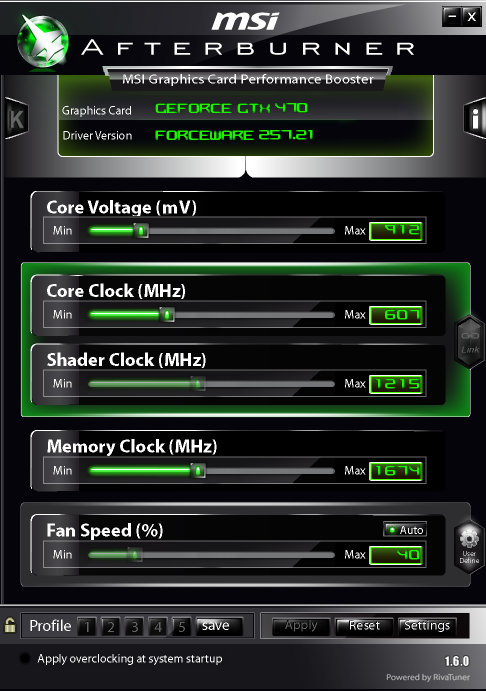Enable Apply overclocking at system startup

[25, 658]
